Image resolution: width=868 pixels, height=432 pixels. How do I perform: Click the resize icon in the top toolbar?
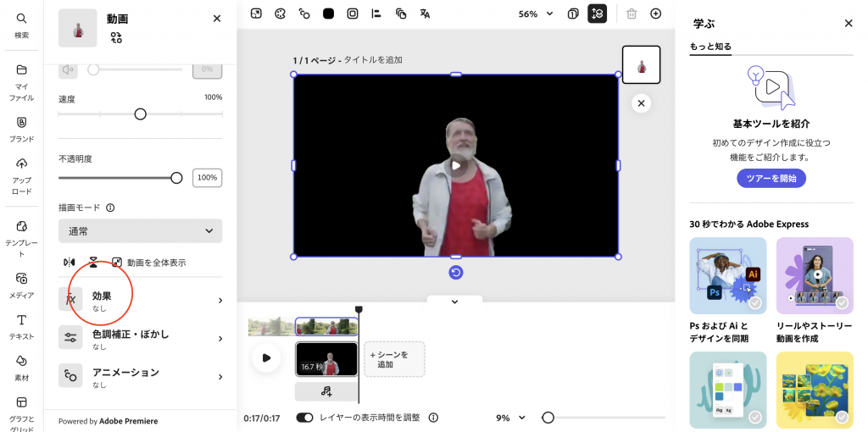point(256,14)
